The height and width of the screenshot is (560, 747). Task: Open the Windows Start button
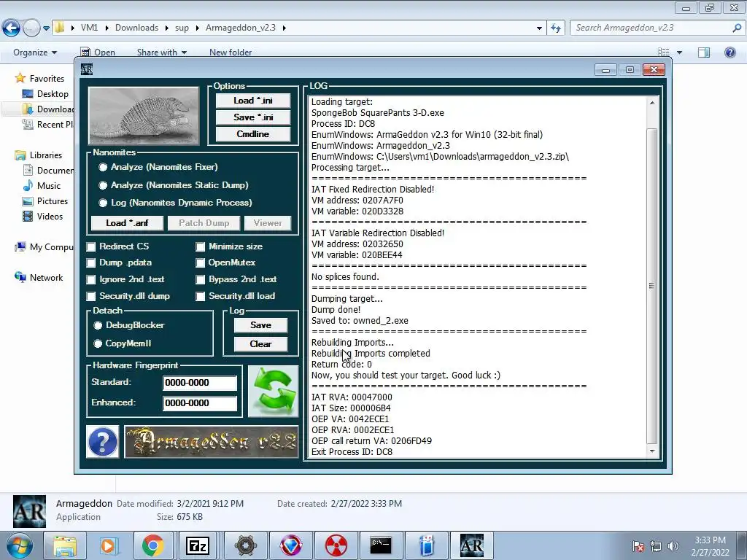[19, 545]
